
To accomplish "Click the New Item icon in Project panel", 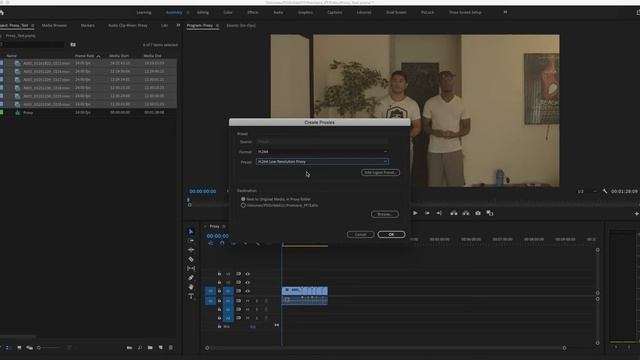I will 160,348.
